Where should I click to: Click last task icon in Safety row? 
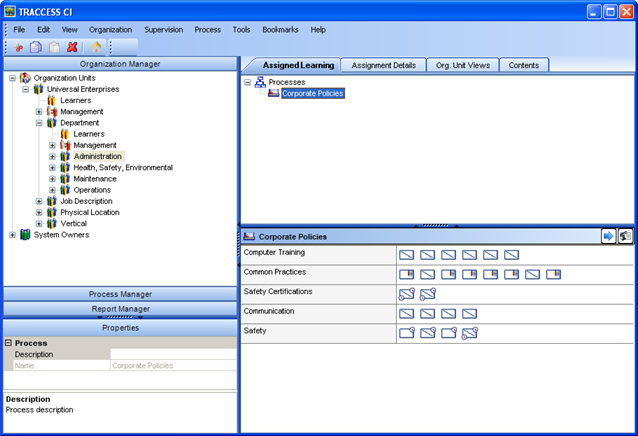[x=470, y=333]
